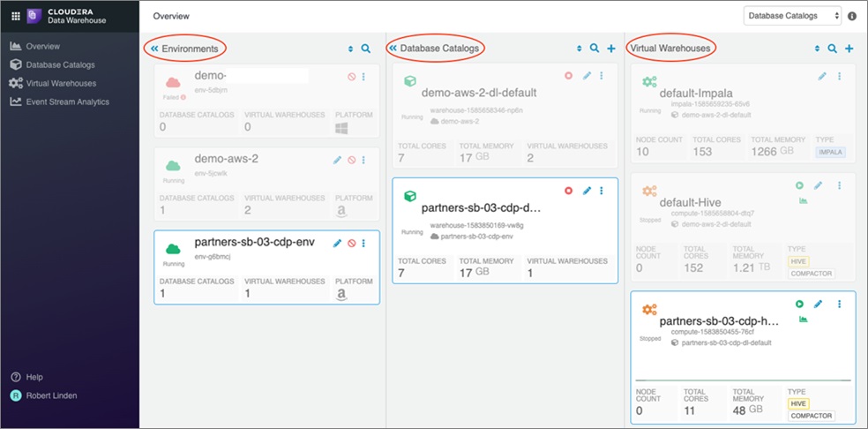Select the default-Impala warehouse title
This screenshot has height=429, width=868.
tap(698, 93)
